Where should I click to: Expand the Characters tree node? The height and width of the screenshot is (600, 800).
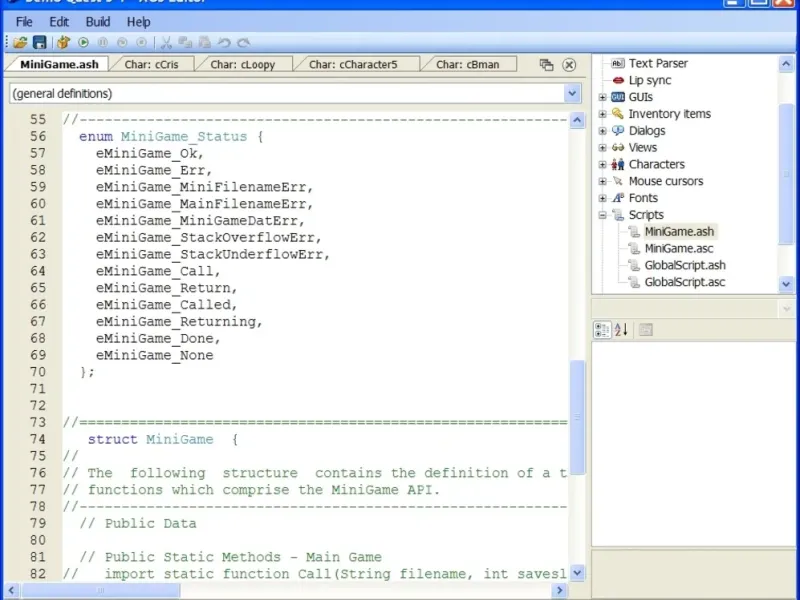click(603, 164)
